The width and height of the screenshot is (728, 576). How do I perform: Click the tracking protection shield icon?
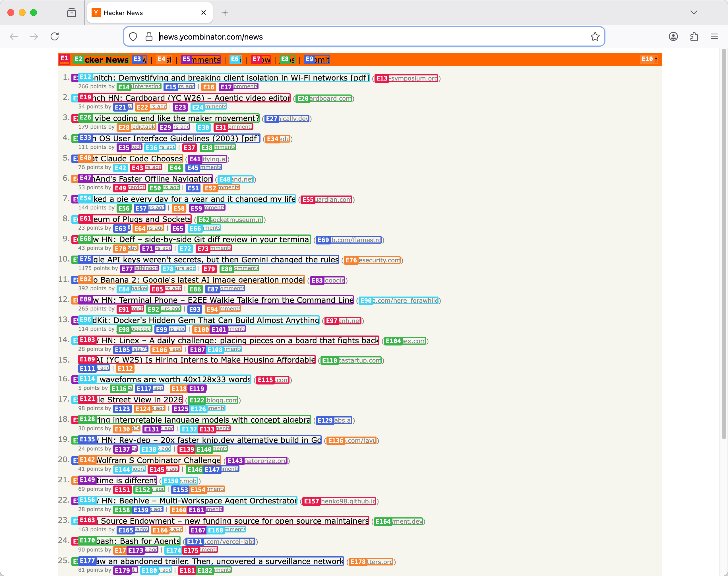133,36
